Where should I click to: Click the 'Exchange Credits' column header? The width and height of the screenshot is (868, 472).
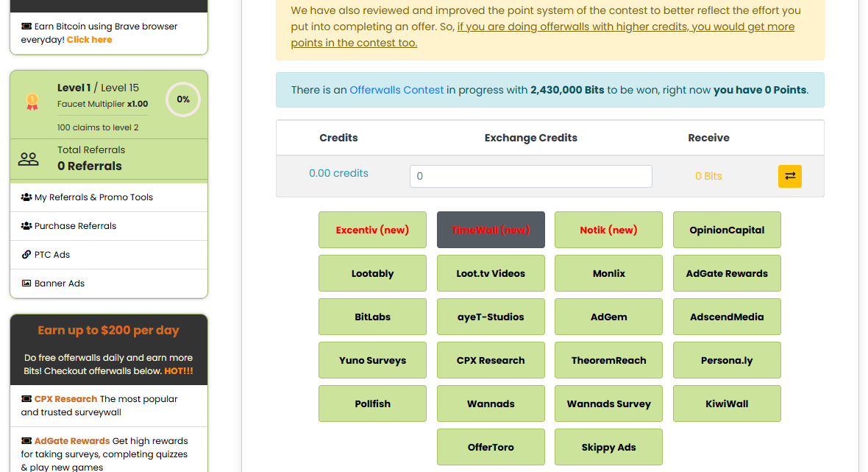[x=531, y=138]
